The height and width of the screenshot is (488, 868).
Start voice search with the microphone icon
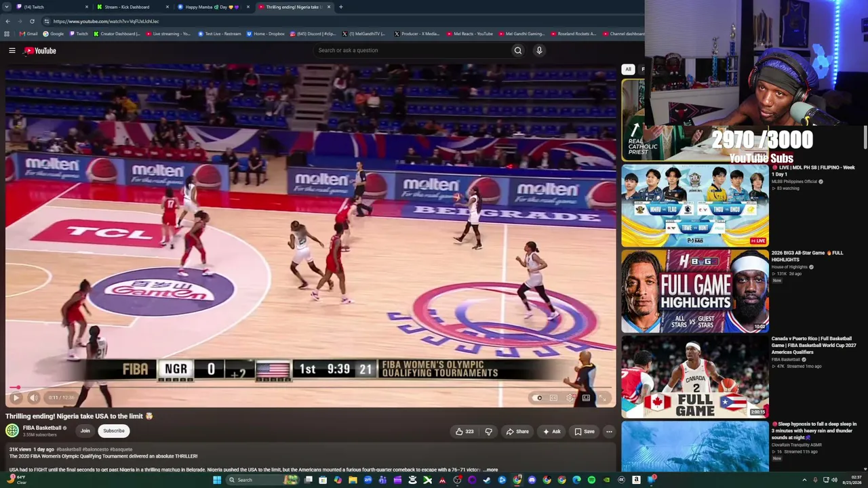539,50
